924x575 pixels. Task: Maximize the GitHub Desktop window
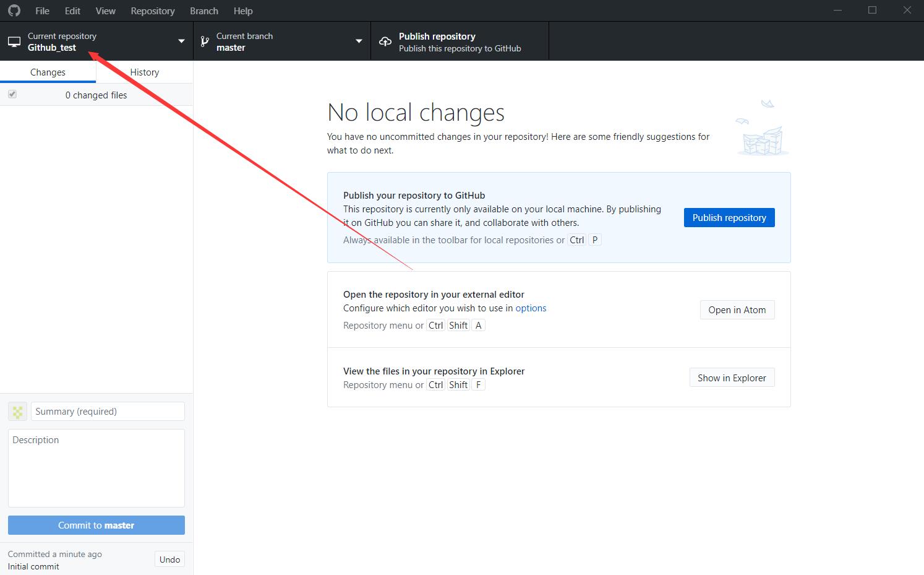click(x=872, y=11)
